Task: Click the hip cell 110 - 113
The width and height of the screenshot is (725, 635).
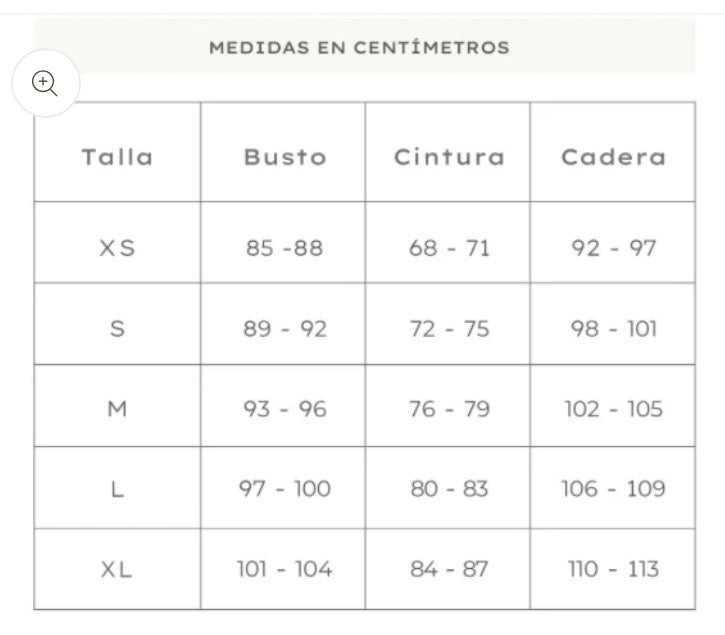Action: (613, 569)
